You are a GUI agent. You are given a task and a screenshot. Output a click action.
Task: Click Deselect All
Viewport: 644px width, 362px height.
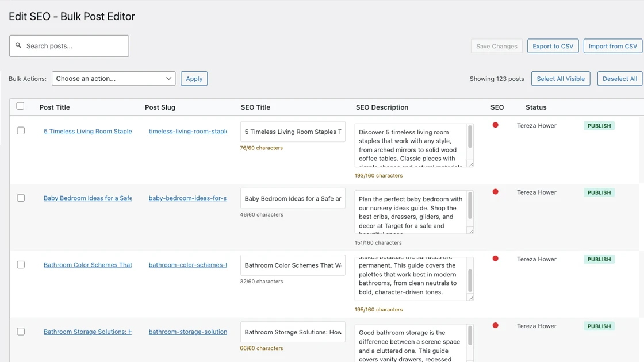[x=619, y=78]
